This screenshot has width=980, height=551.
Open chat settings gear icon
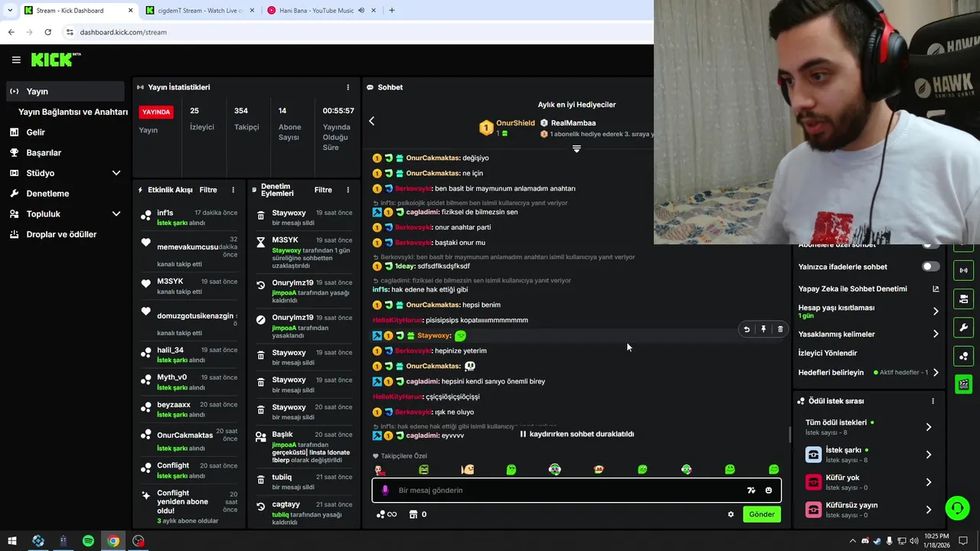(x=730, y=514)
